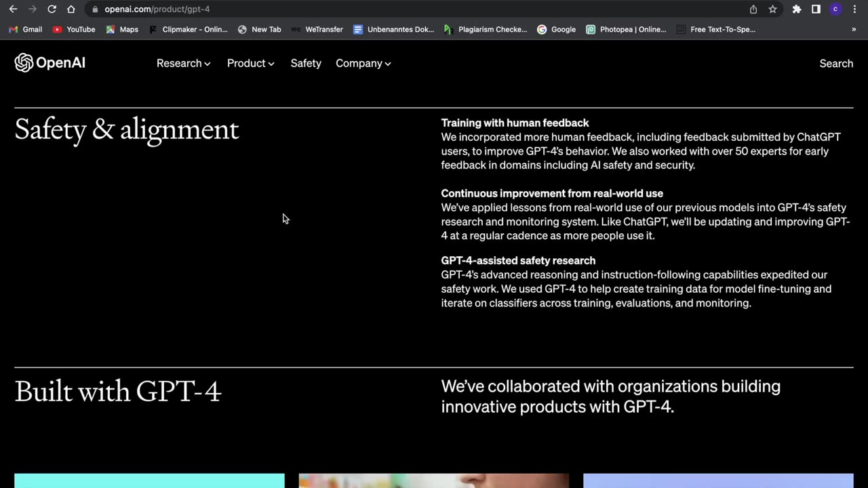
Task: Click the Built with GPT-4 heading
Action: 118,392
